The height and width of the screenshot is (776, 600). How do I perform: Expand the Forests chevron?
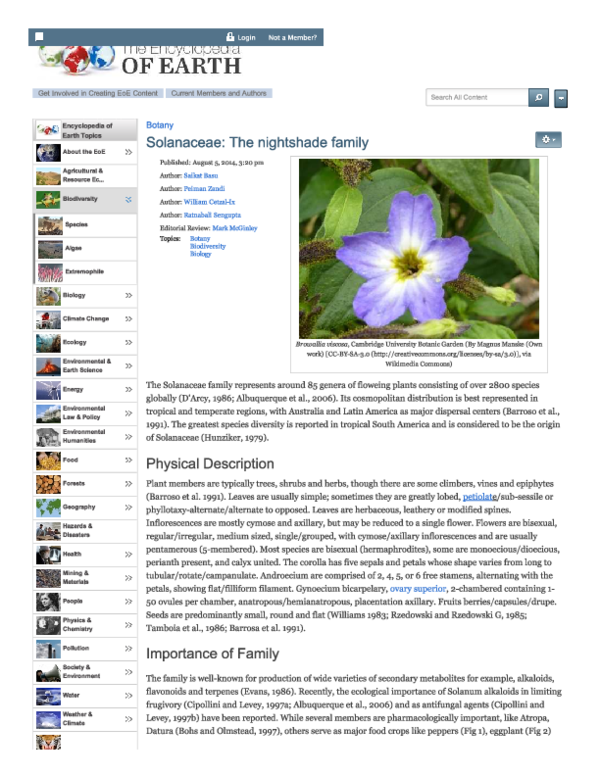[129, 484]
